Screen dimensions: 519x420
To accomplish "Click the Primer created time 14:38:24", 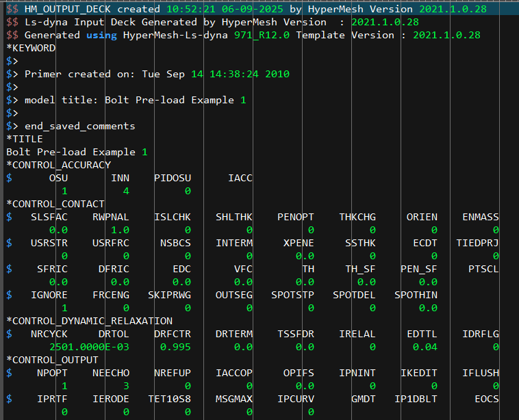I will click(x=234, y=74).
